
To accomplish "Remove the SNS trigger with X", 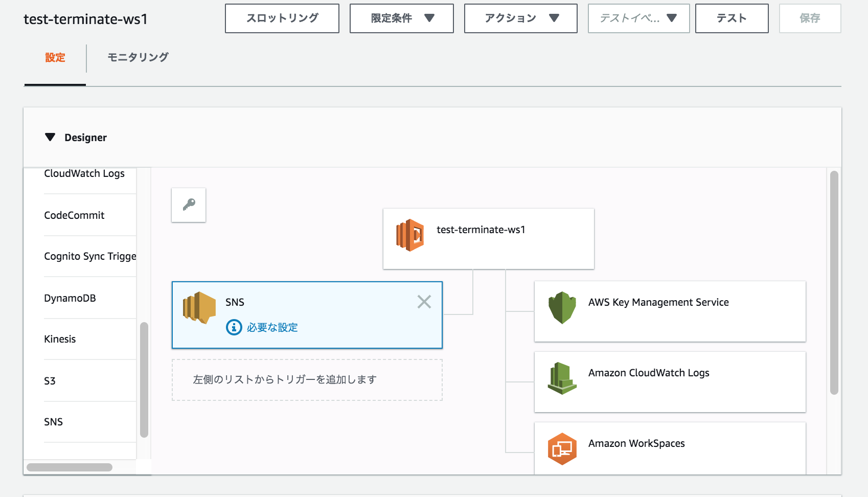I will pyautogui.click(x=424, y=302).
